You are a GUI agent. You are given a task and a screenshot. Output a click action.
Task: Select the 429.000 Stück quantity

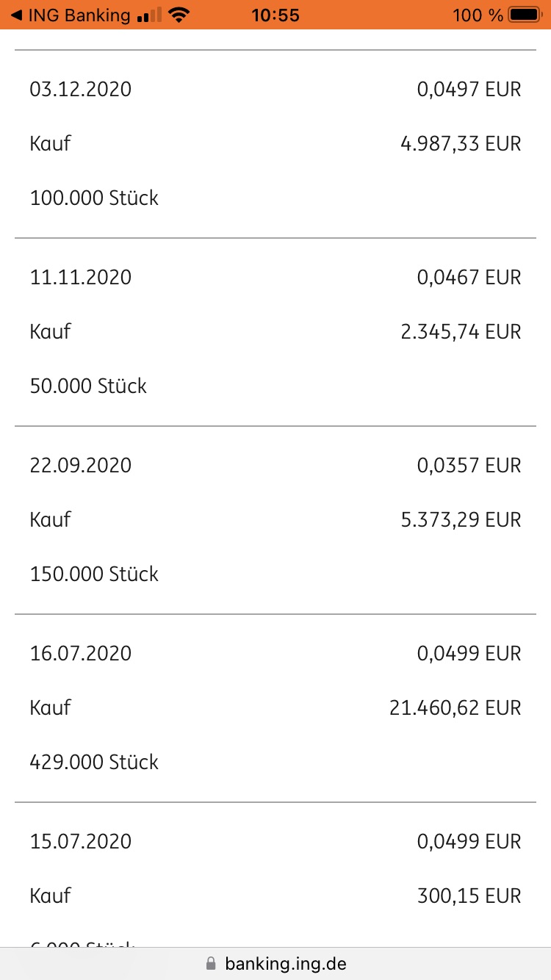94,763
